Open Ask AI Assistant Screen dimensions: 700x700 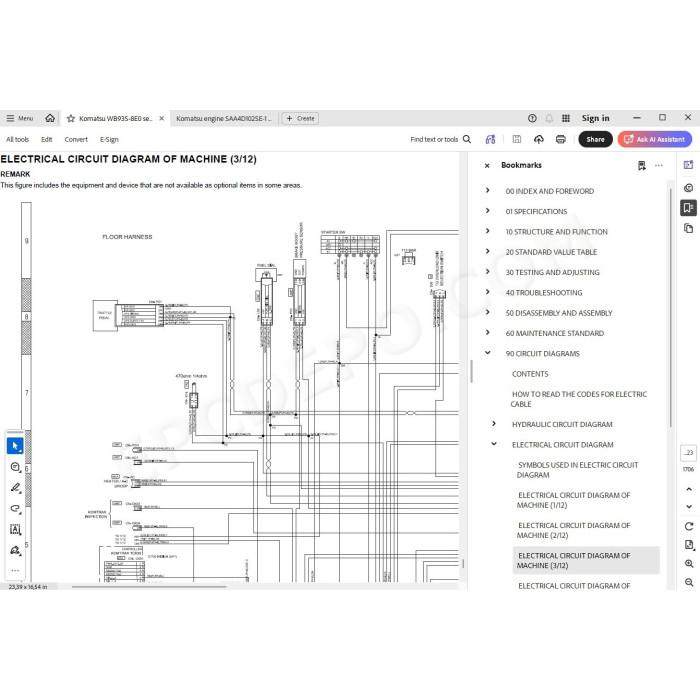click(654, 139)
